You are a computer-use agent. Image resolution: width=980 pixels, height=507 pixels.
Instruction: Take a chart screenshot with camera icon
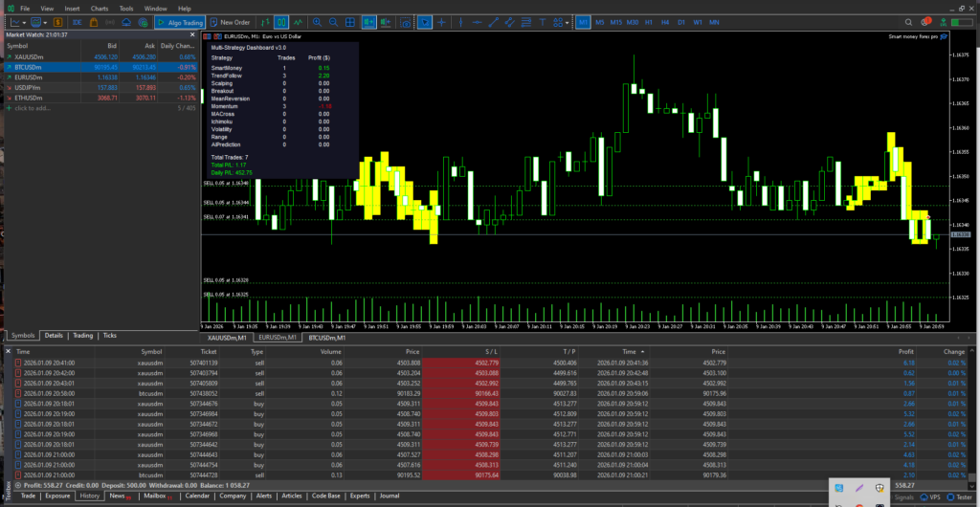click(403, 21)
